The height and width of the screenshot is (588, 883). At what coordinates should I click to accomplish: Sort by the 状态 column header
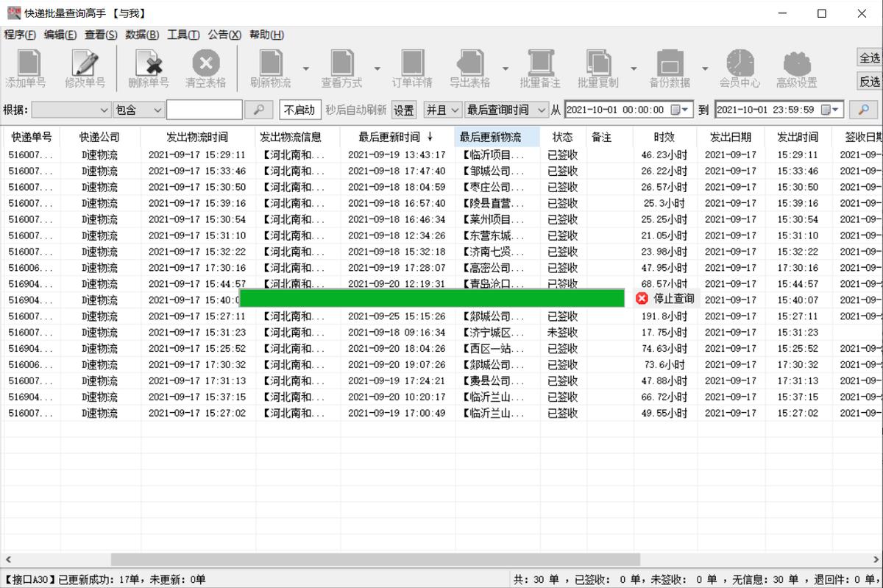(563, 137)
